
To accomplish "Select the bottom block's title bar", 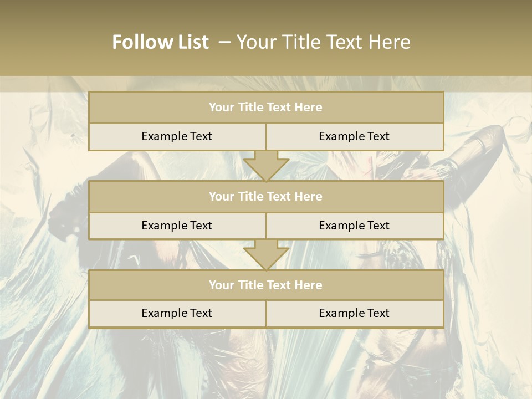I will [x=266, y=285].
